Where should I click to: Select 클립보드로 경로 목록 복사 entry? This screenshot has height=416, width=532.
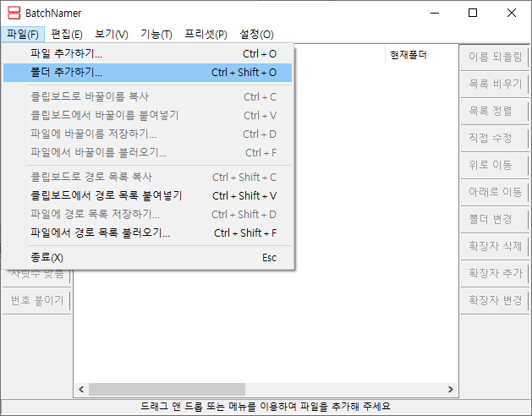(x=147, y=177)
